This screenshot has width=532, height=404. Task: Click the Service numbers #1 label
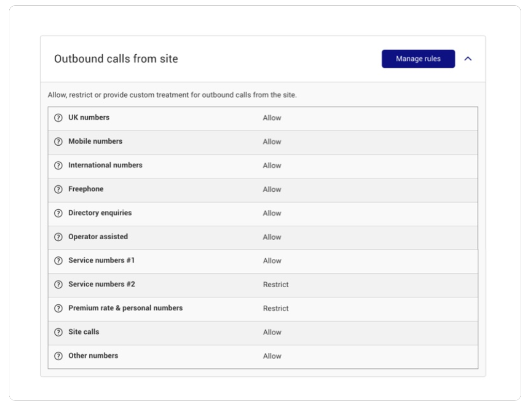102,260
